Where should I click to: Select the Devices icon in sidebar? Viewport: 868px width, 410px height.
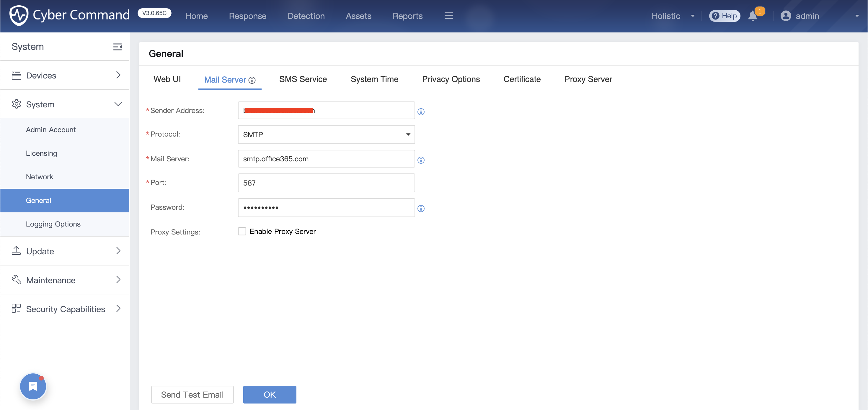pyautogui.click(x=17, y=75)
